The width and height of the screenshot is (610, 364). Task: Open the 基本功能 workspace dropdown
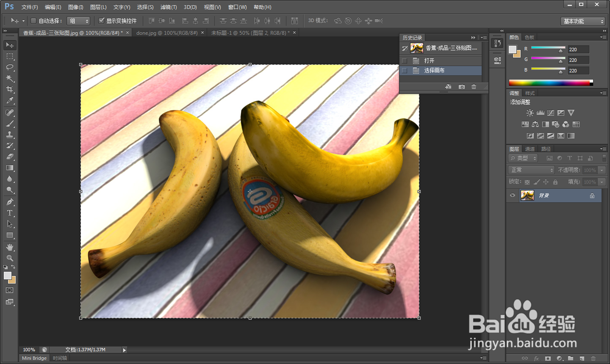click(582, 21)
